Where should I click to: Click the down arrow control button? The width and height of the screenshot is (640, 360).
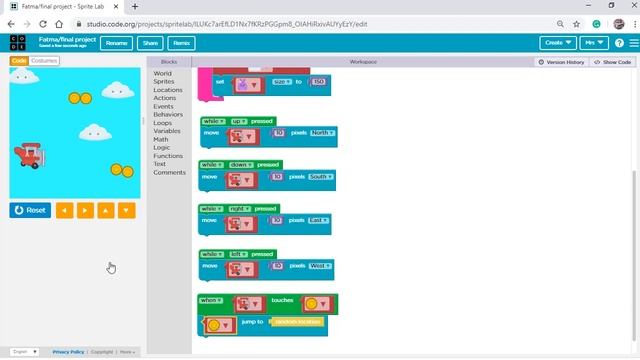(127, 211)
